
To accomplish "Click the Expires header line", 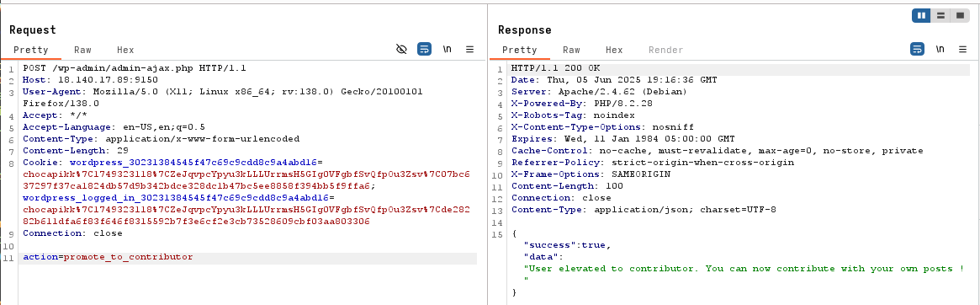I will coord(623,139).
